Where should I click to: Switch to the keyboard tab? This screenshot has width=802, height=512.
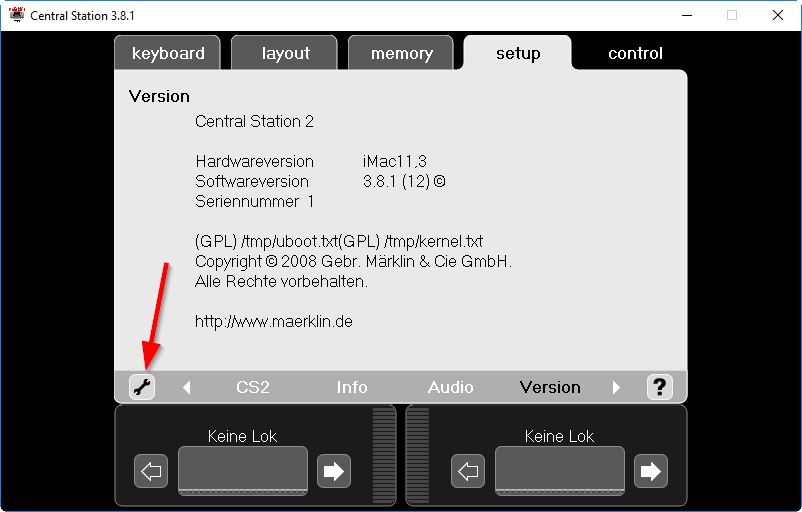pyautogui.click(x=168, y=53)
